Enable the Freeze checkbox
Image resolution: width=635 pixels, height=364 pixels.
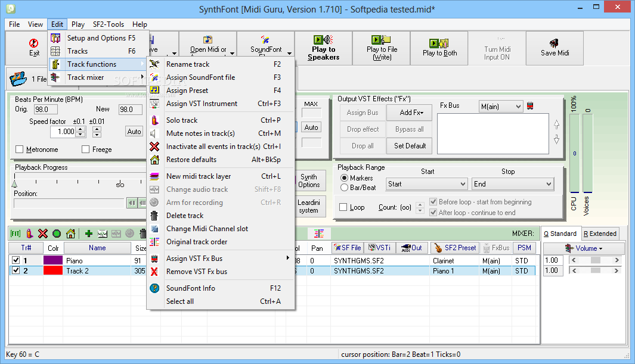[85, 150]
